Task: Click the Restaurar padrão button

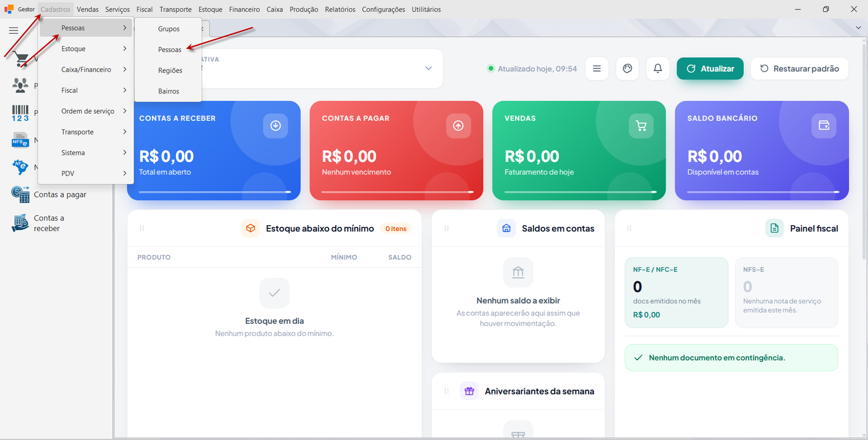Action: click(x=800, y=68)
